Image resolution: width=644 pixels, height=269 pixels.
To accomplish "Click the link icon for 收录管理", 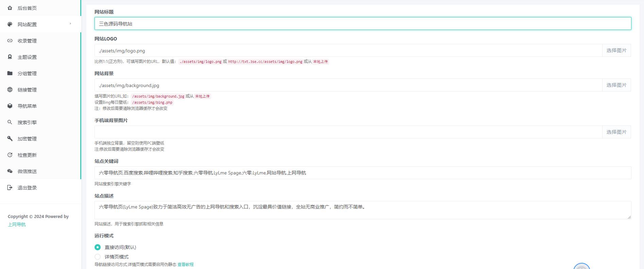I will (x=10, y=40).
